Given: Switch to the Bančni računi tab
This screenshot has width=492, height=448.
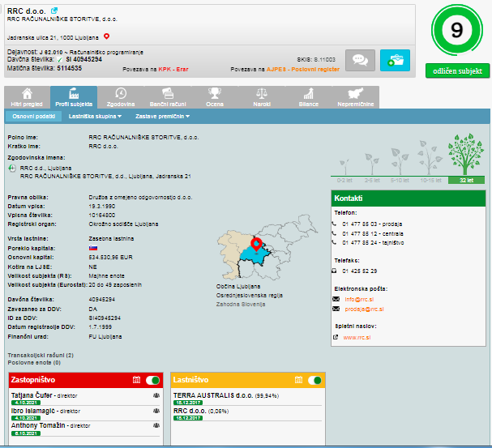Looking at the screenshot, I should 166,97.
